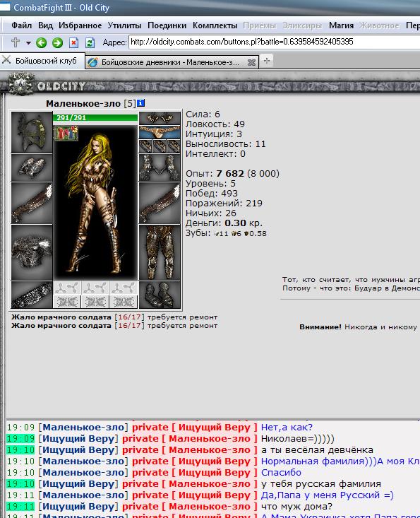Screen dimensions: 420x518
Task: Open the Магия menu
Action: [341, 25]
